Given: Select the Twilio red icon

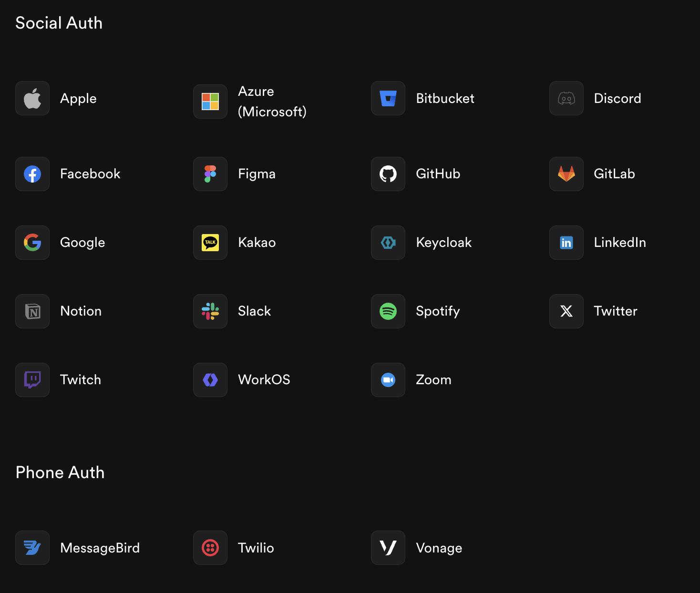Looking at the screenshot, I should [x=210, y=548].
